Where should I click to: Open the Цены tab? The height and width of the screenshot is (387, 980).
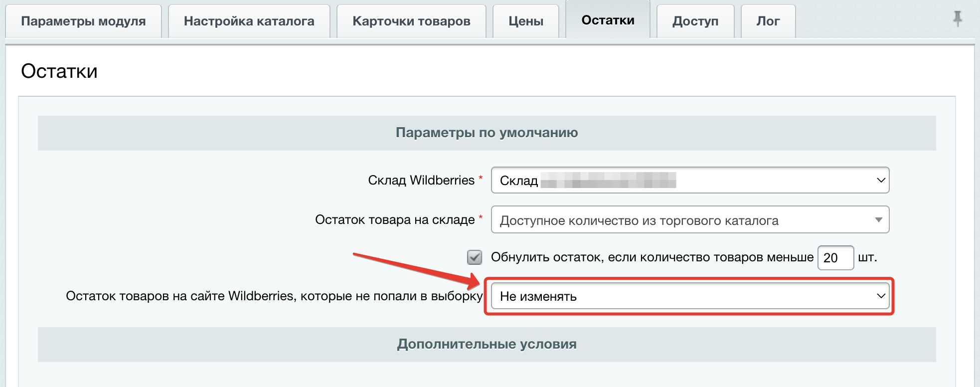coord(525,21)
